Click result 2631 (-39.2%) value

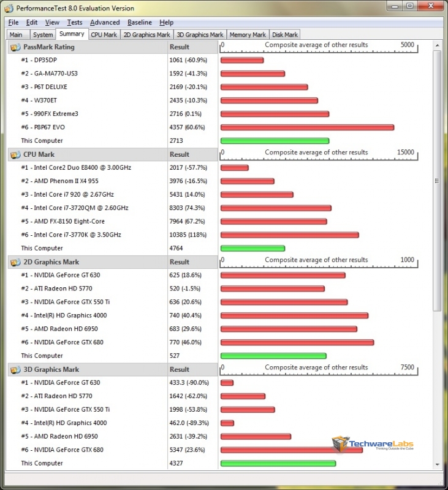[x=188, y=436]
